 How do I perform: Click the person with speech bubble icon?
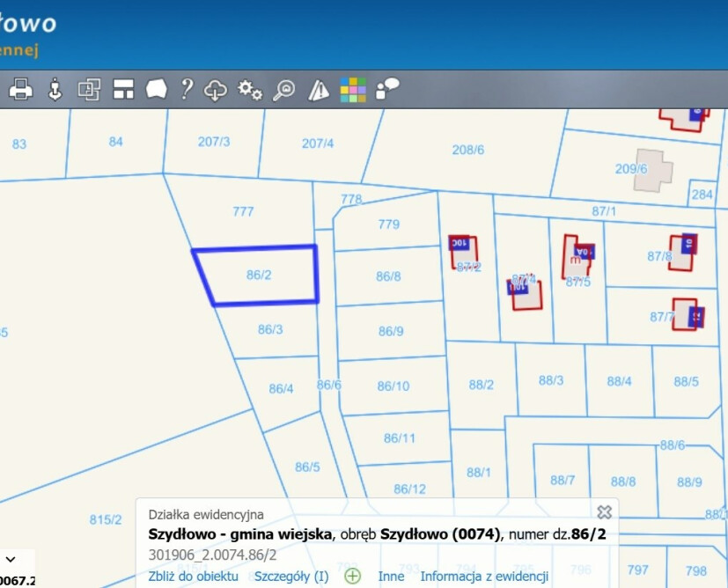(387, 89)
